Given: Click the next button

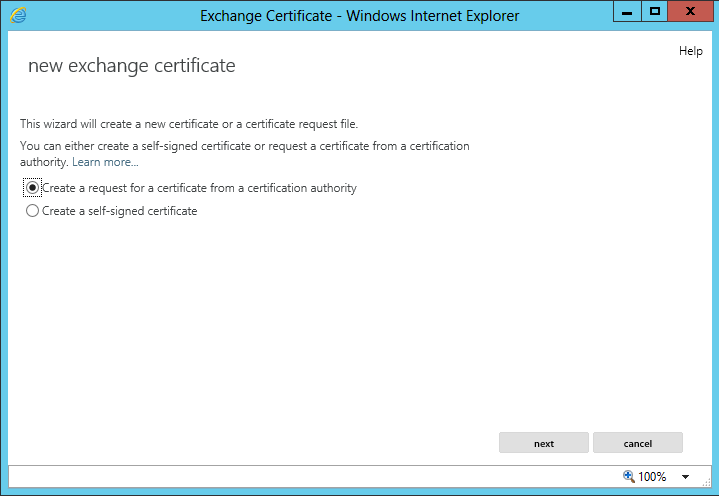Looking at the screenshot, I should point(544,443).
